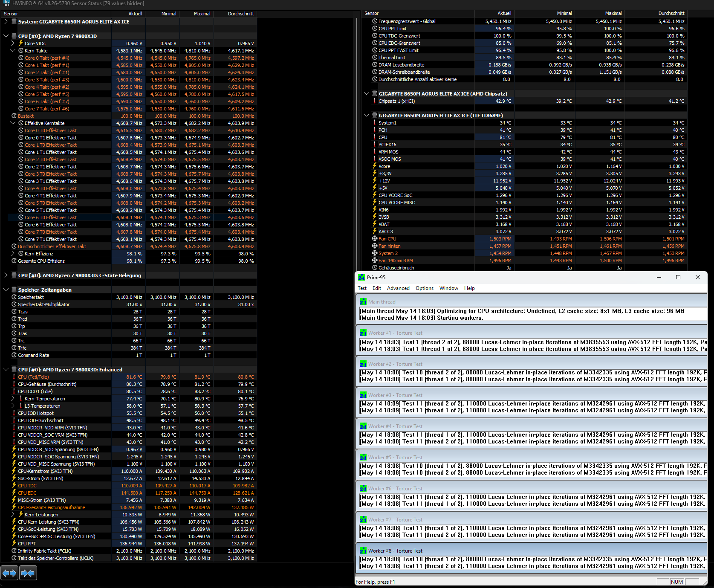
Task: Click the lightning icon beside Vcore
Action: tap(375, 166)
